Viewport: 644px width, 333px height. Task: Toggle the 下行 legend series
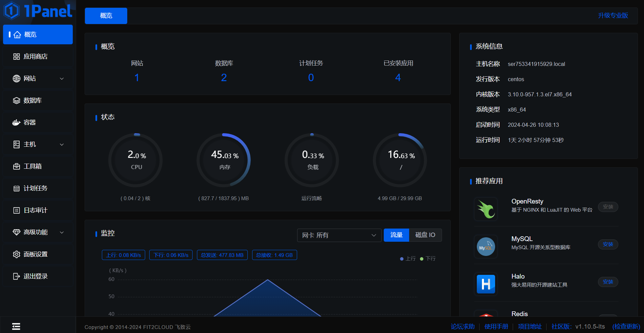point(428,259)
